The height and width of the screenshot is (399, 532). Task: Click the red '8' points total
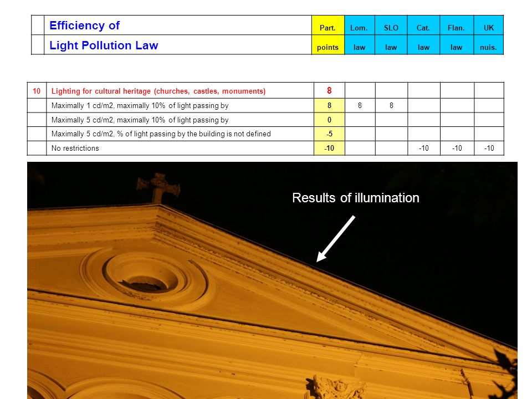click(329, 90)
